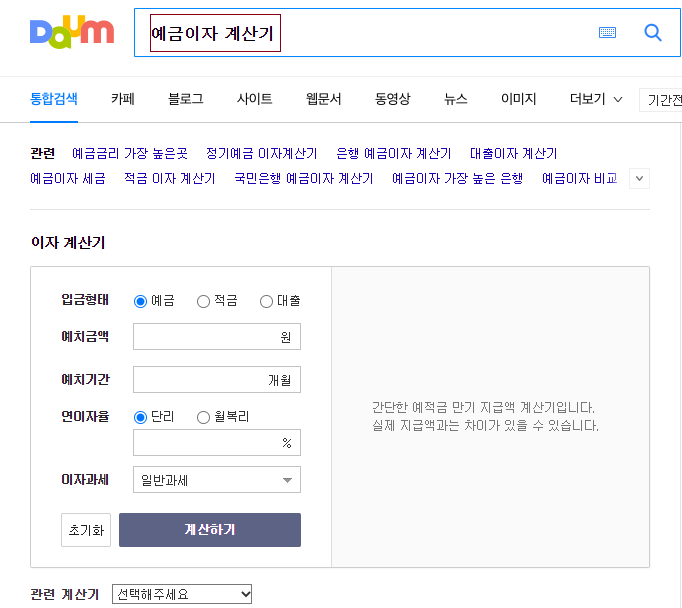Open related search 예금이자 세금

[x=67, y=179]
